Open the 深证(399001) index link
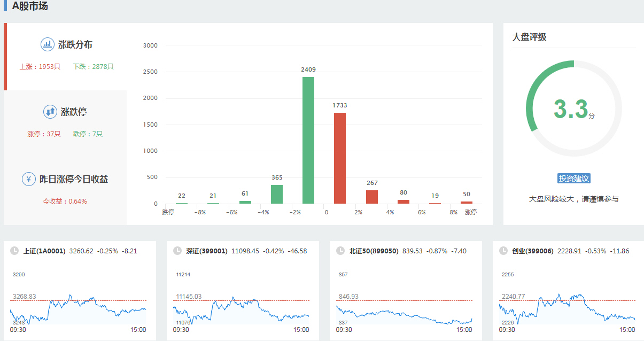 click(x=207, y=251)
